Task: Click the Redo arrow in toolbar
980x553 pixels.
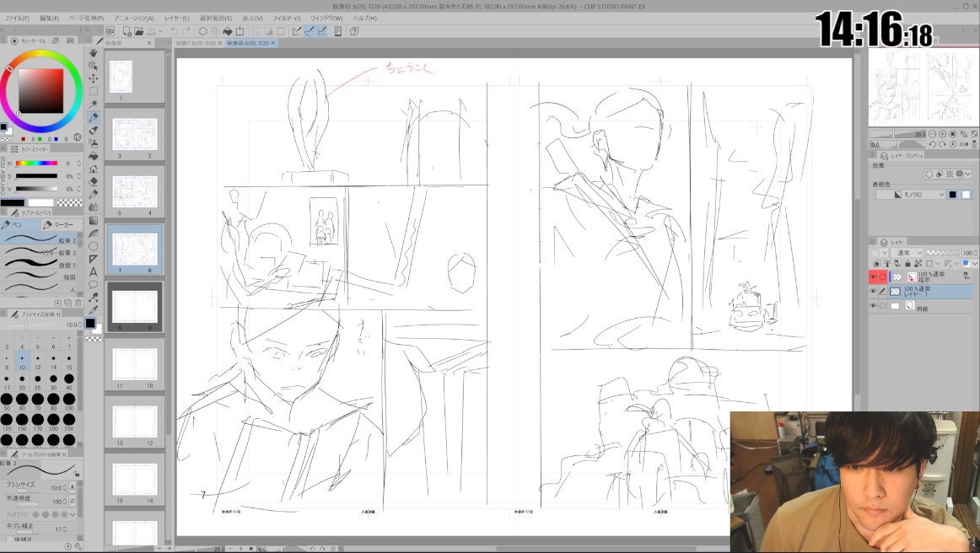Action: pyautogui.click(x=187, y=30)
